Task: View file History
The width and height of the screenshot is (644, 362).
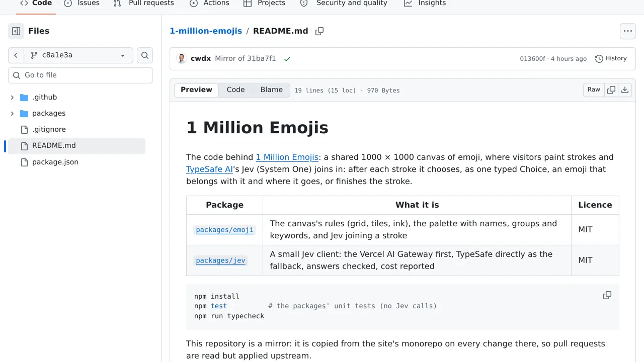Action: coord(611,59)
